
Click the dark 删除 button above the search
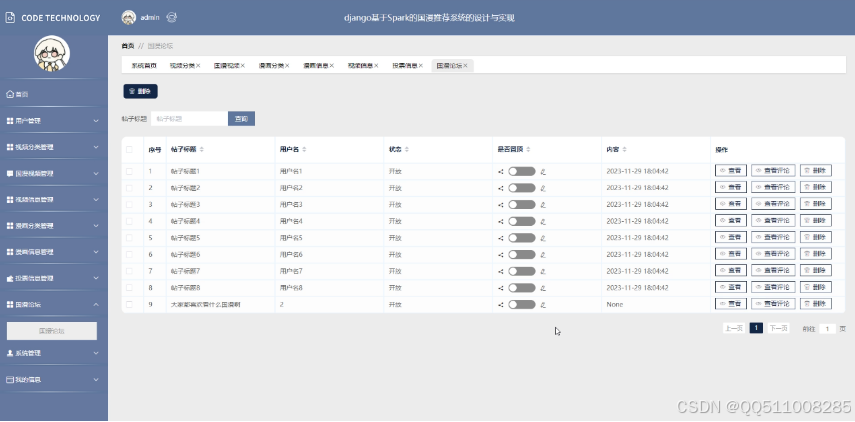click(x=140, y=92)
